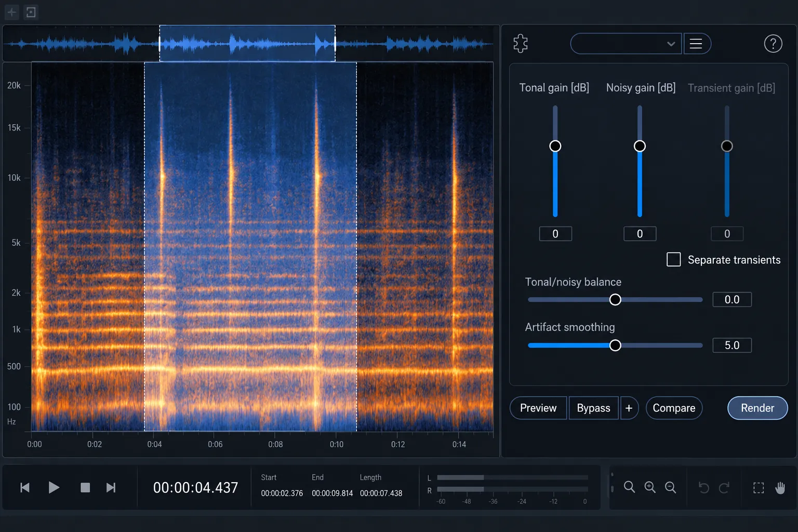This screenshot has height=532, width=798.
Task: Select the hand pan tool
Action: 780,487
